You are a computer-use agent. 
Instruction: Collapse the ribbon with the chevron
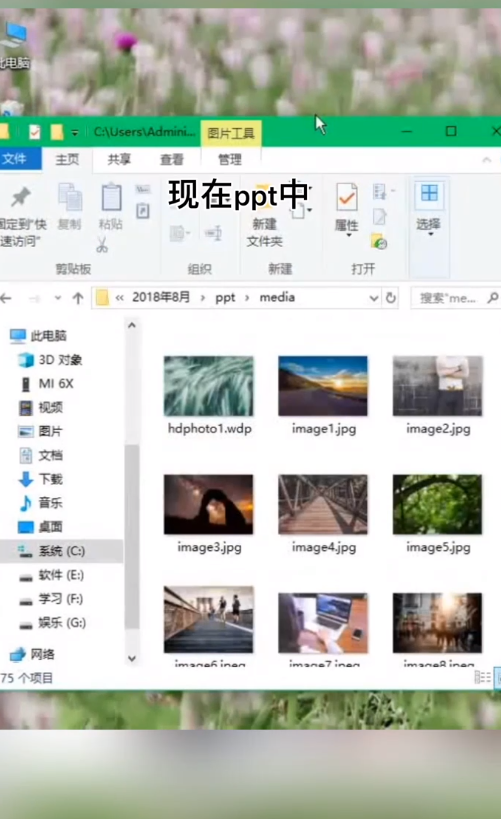(x=486, y=160)
